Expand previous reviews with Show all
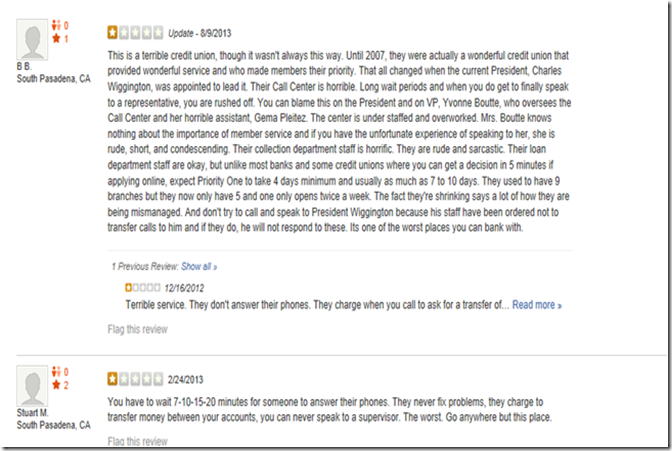The height and width of the screenshot is (451, 672). click(x=199, y=267)
